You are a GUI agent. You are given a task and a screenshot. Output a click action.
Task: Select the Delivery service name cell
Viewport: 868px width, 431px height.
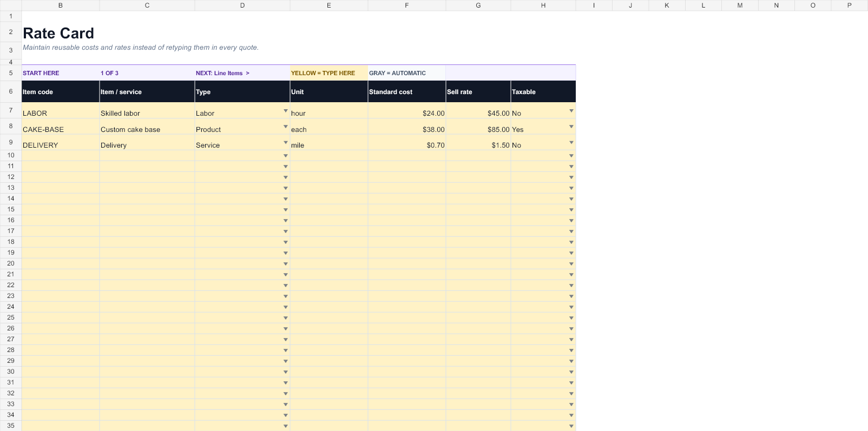point(147,142)
